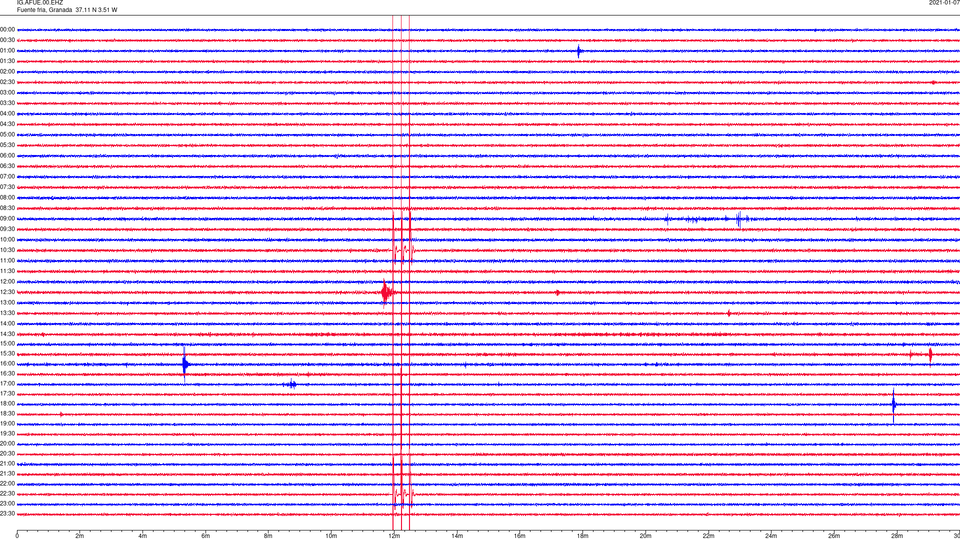
Task: Select the 01:30 time label
Action: click(8, 61)
